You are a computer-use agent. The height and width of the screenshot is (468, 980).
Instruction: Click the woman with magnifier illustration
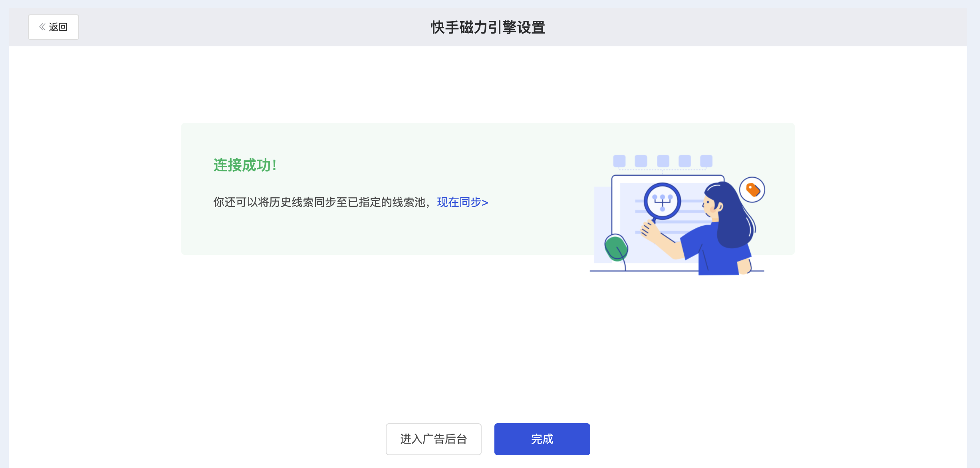pyautogui.click(x=677, y=215)
